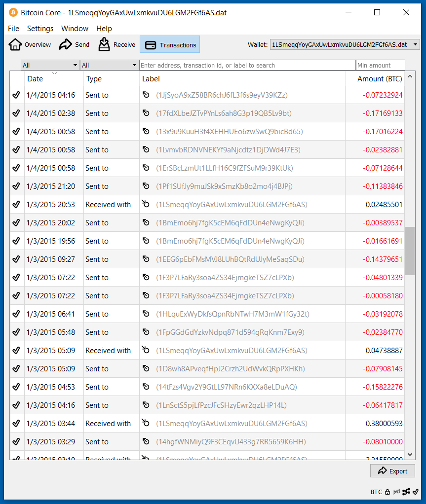Screen dimensions: 426x504
Task: Click the scrollbar down arrow
Action: click(x=410, y=454)
